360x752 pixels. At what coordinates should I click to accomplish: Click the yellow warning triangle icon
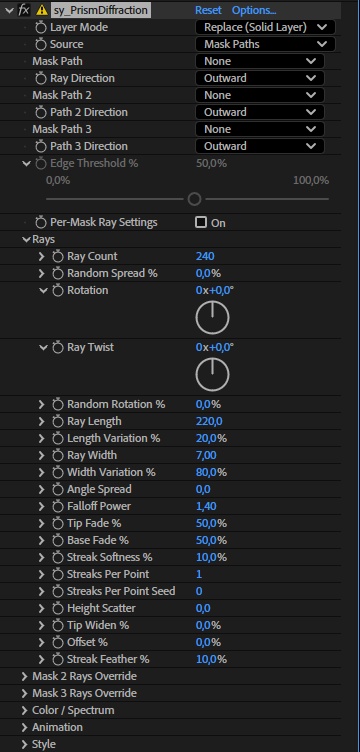[x=42, y=10]
